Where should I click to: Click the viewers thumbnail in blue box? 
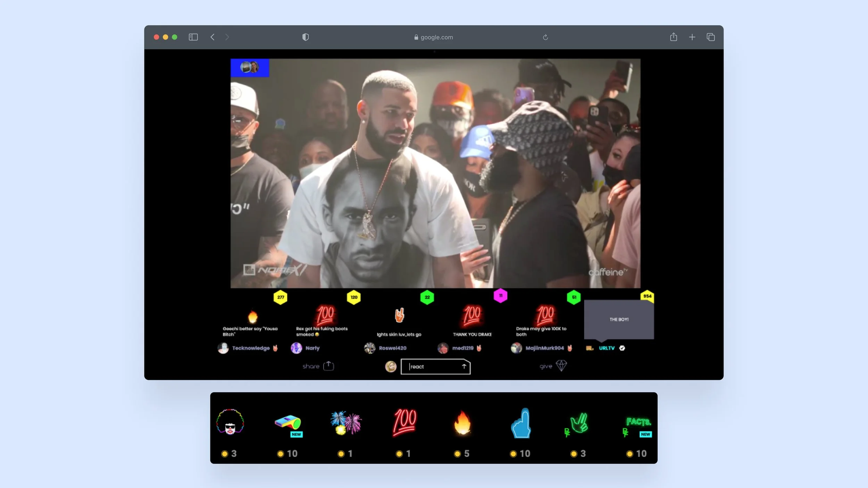pos(250,67)
